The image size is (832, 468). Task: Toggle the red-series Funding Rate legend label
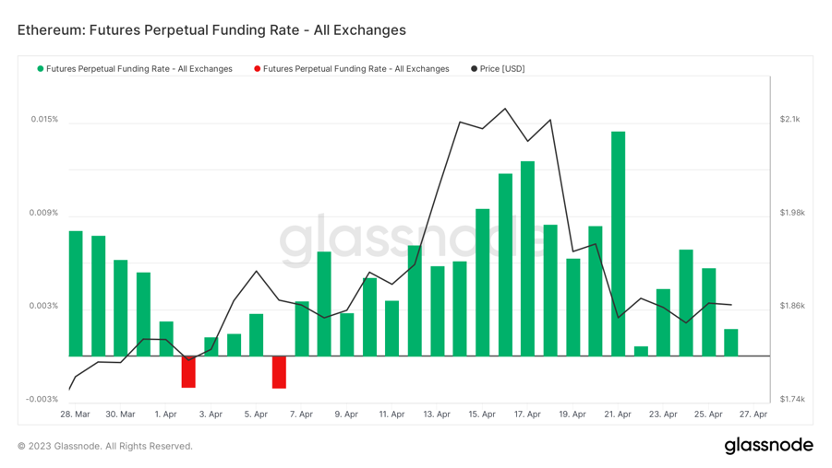[355, 69]
